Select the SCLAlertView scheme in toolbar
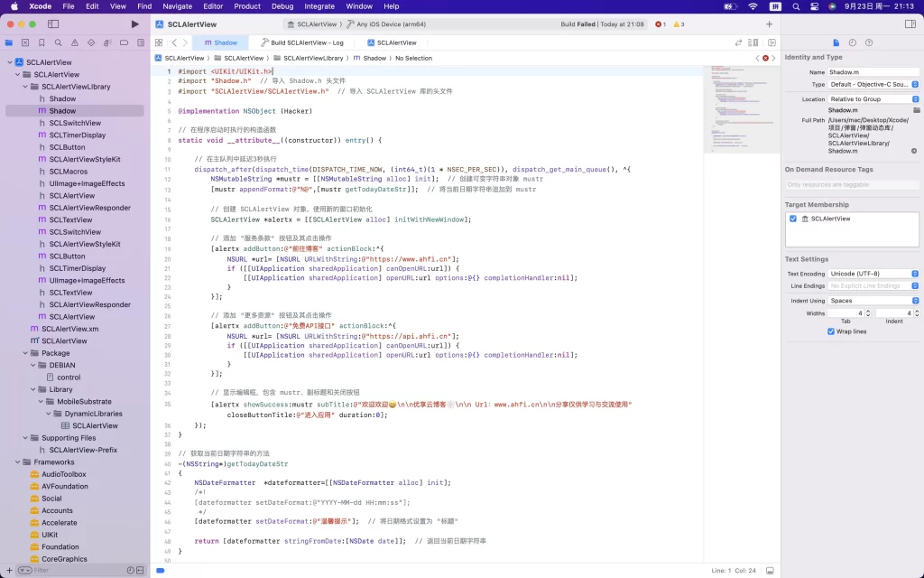This screenshot has height=578, width=924. (312, 24)
